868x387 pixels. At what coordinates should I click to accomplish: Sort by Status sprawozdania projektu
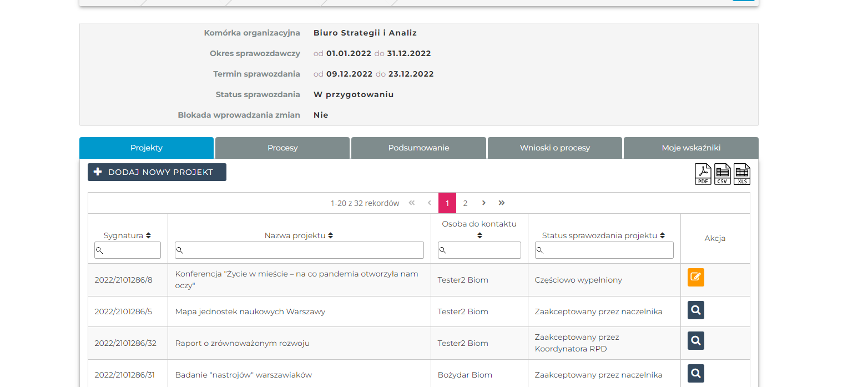[x=662, y=235]
